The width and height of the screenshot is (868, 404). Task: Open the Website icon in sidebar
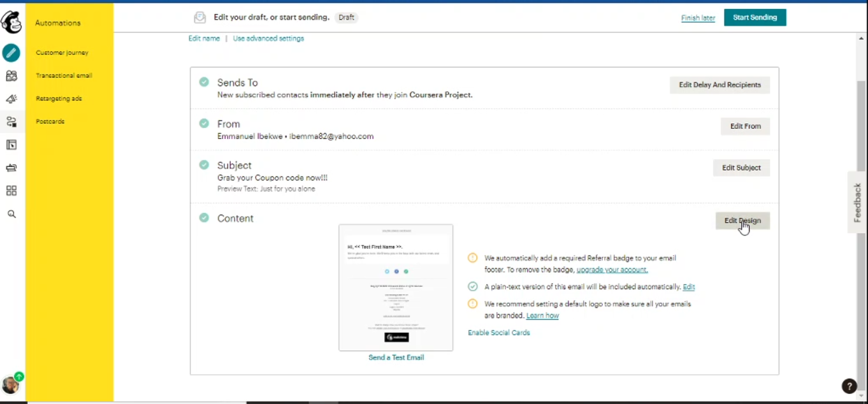tap(11, 145)
